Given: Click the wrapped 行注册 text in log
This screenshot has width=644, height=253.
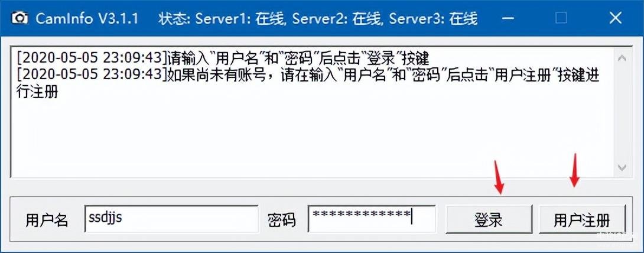Looking at the screenshot, I should click(37, 92).
